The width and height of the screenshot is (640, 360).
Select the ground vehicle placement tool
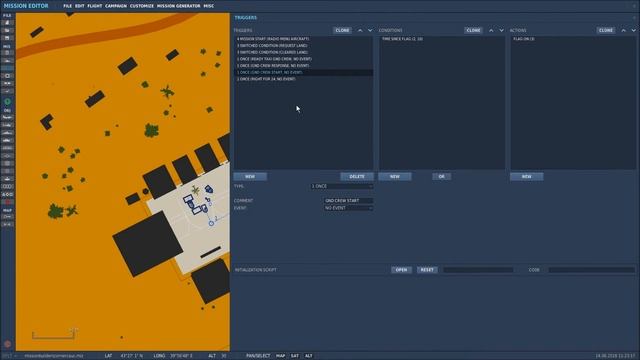(7, 140)
